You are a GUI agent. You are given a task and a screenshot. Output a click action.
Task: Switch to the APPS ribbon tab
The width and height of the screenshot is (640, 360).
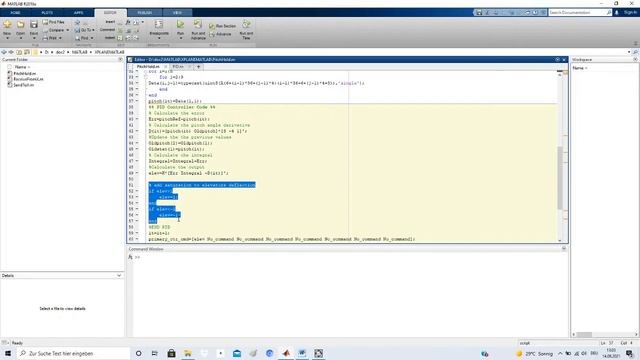click(x=78, y=13)
